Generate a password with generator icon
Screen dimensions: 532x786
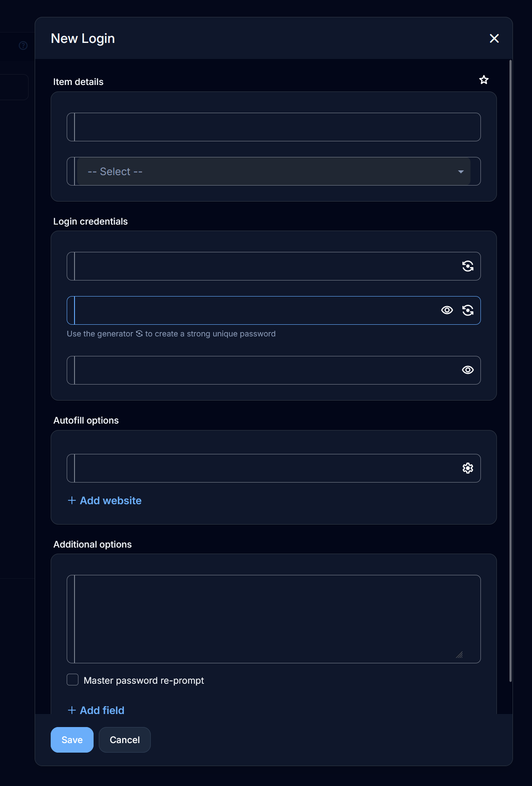coord(468,310)
